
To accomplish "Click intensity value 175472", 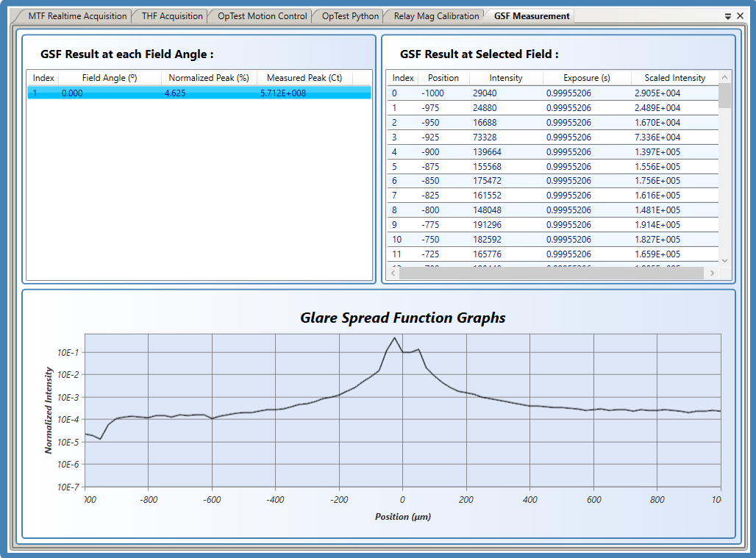I will [x=487, y=181].
